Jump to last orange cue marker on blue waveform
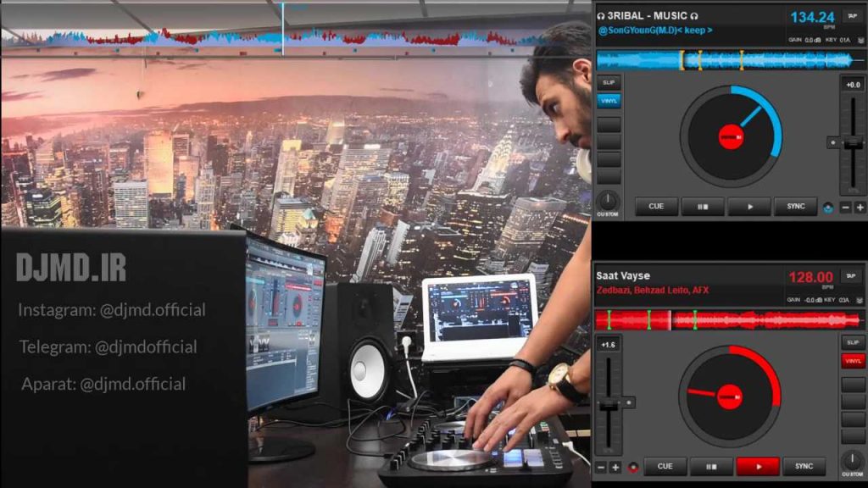The width and height of the screenshot is (868, 488). click(x=742, y=60)
